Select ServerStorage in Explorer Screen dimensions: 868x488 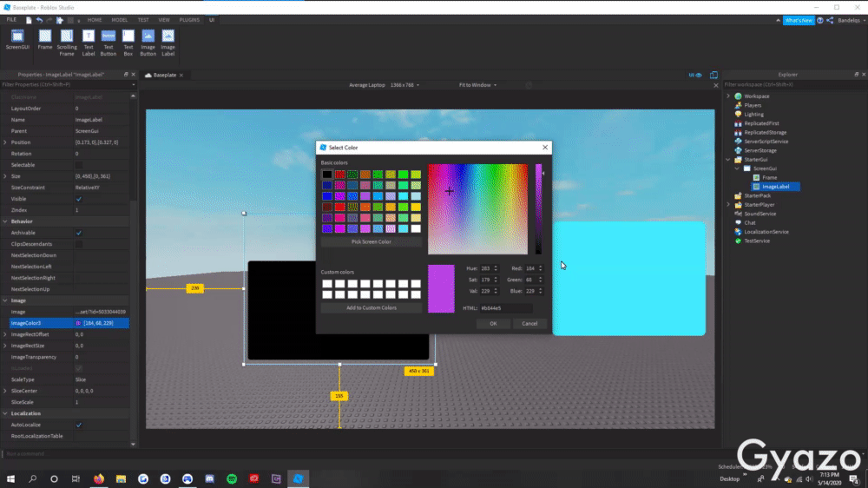[x=760, y=150]
